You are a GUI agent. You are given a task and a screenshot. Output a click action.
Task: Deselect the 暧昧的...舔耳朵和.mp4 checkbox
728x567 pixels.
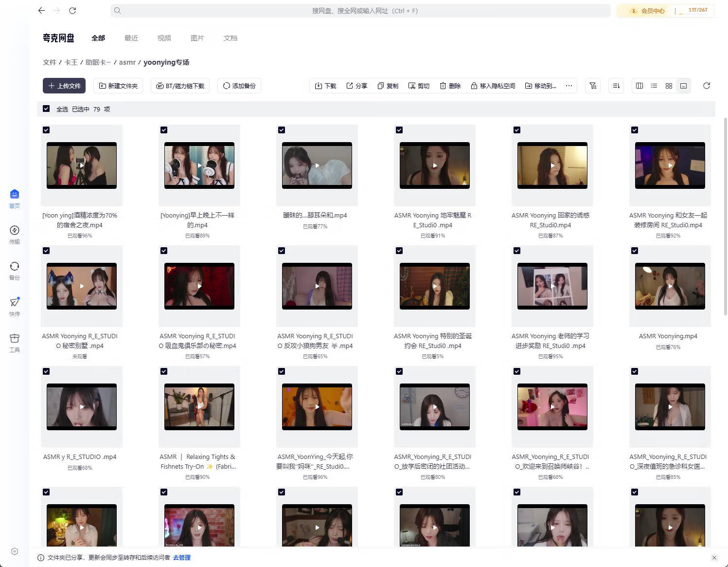282,130
